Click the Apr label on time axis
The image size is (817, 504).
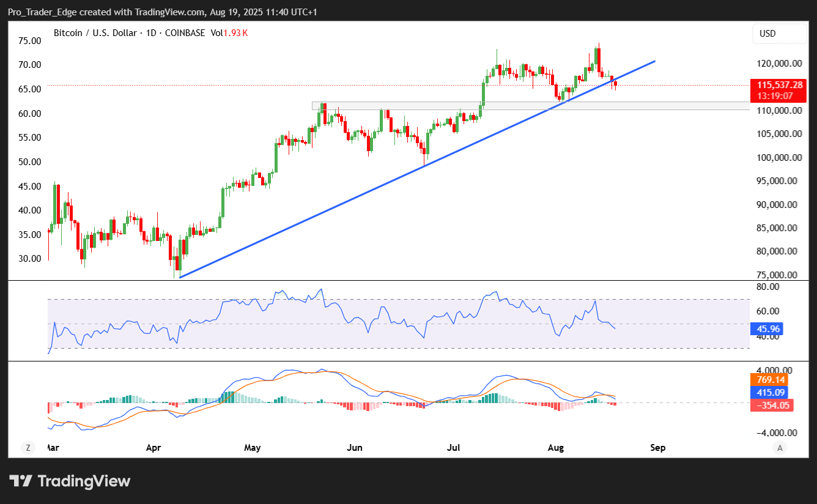pos(153,448)
